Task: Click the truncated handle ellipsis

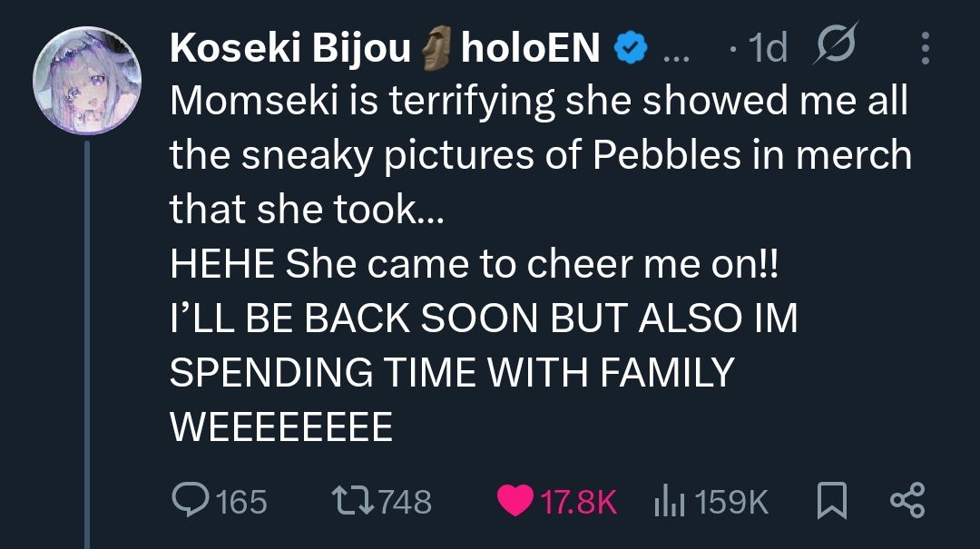Action: pos(676,53)
